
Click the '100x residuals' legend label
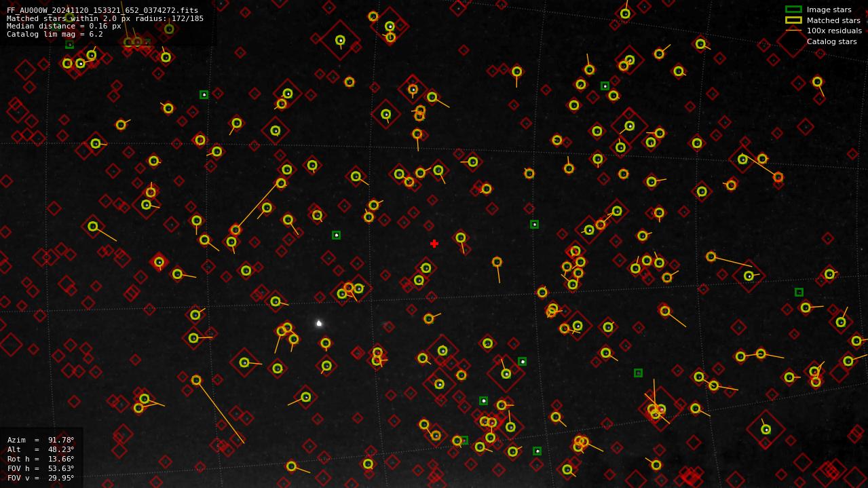(x=834, y=31)
